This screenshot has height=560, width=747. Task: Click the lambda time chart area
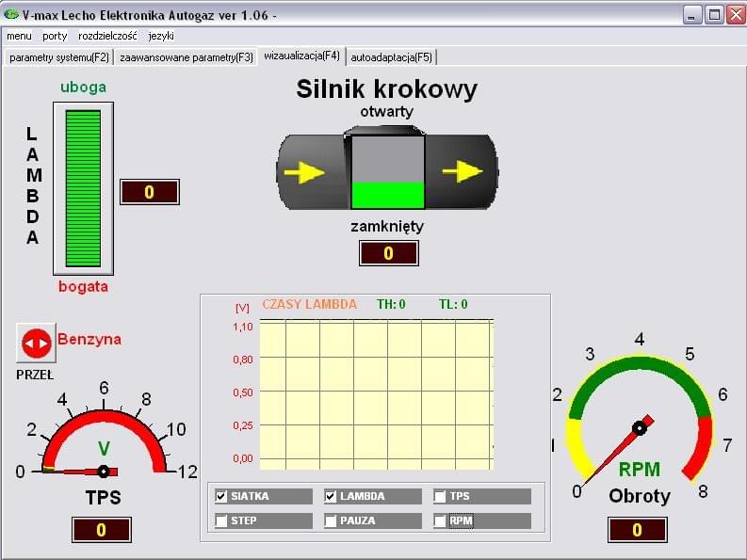coord(376,393)
